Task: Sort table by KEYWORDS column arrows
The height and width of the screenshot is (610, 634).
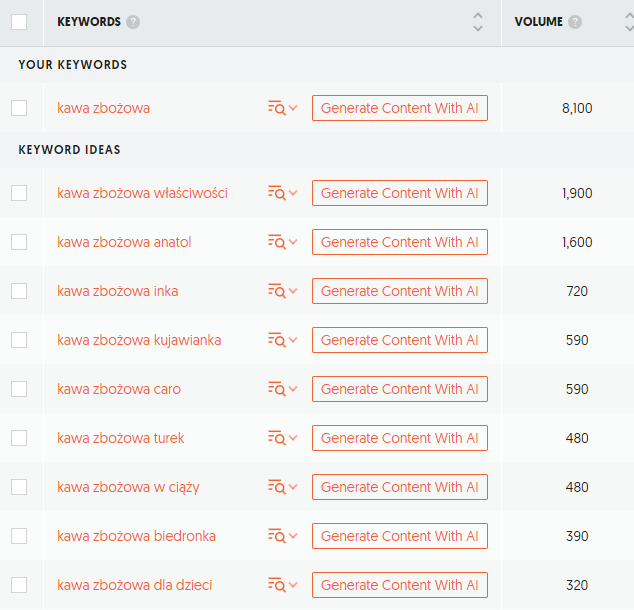Action: (478, 22)
